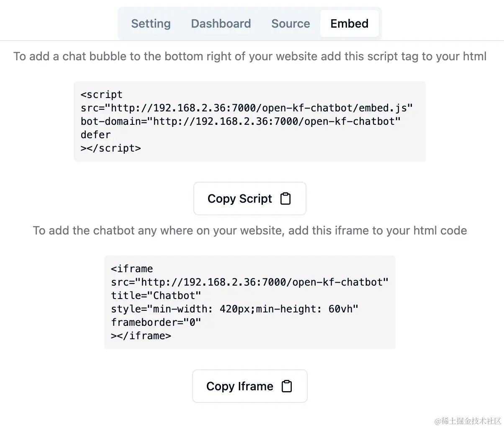Switch to the Dashboard tab

(221, 23)
